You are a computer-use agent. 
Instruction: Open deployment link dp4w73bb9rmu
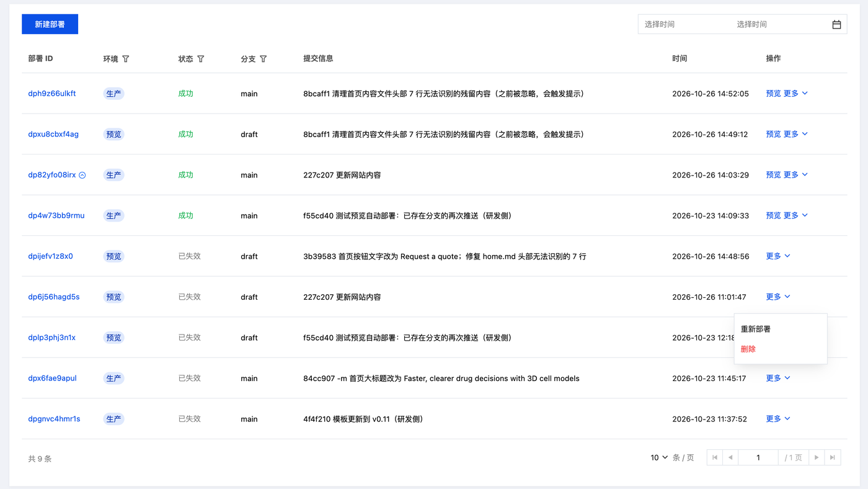coord(56,215)
